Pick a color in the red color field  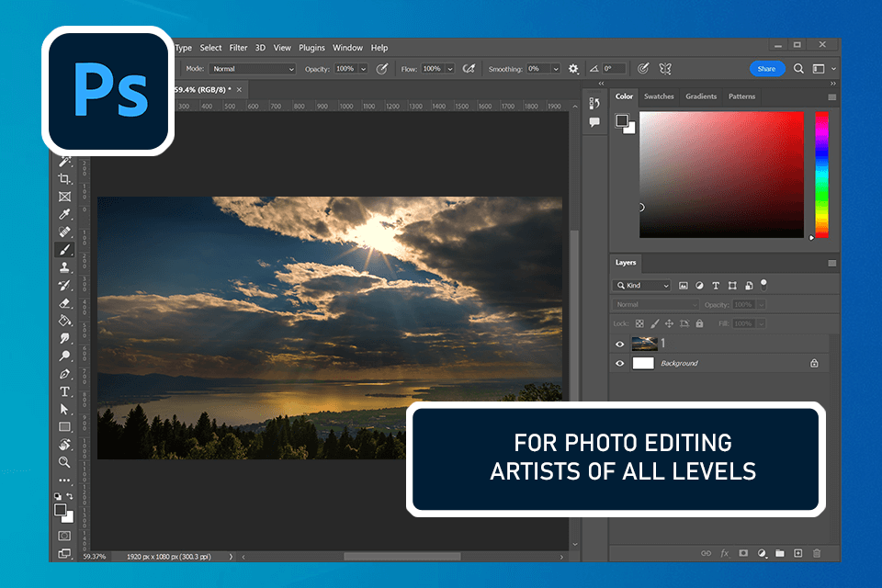tap(722, 175)
